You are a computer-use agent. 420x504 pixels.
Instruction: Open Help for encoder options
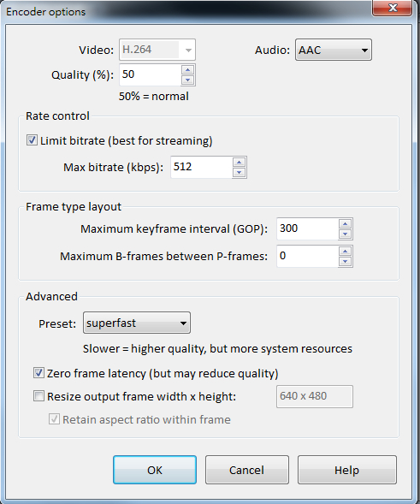pos(346,470)
